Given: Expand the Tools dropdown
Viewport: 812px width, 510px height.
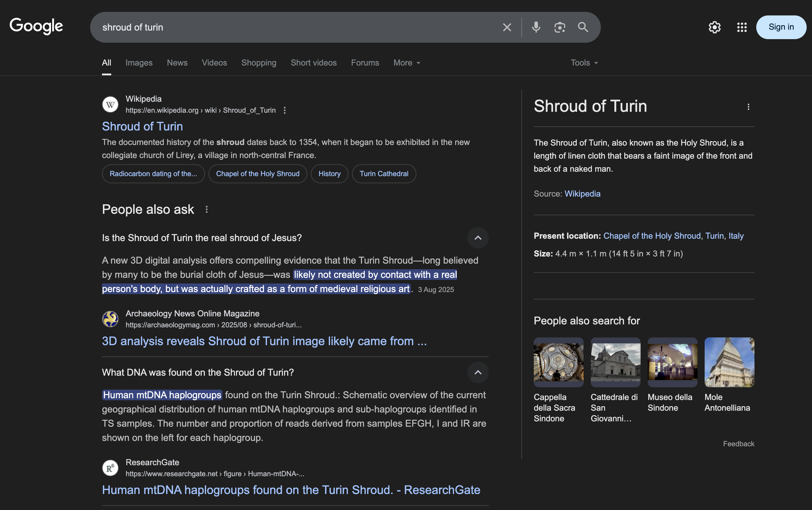Looking at the screenshot, I should coord(584,63).
